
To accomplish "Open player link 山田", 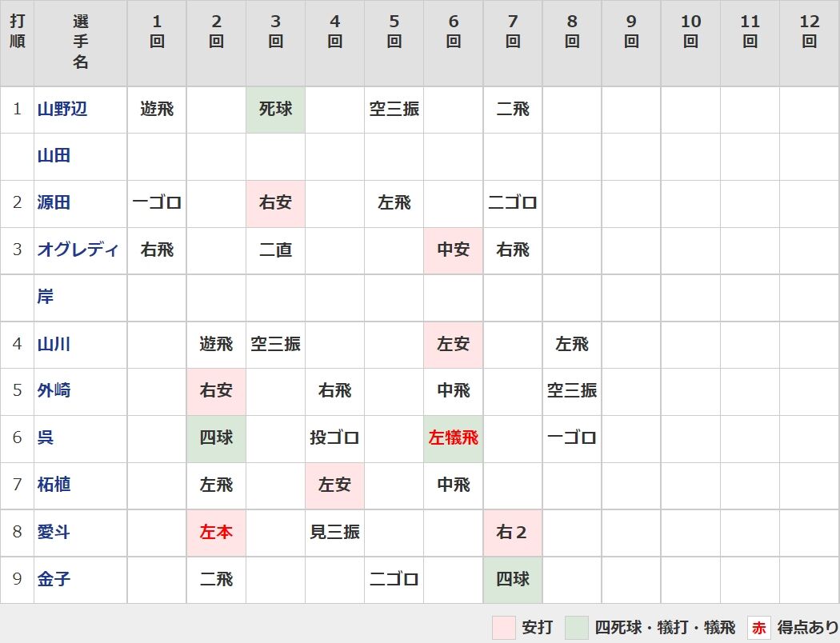I will pos(54,156).
